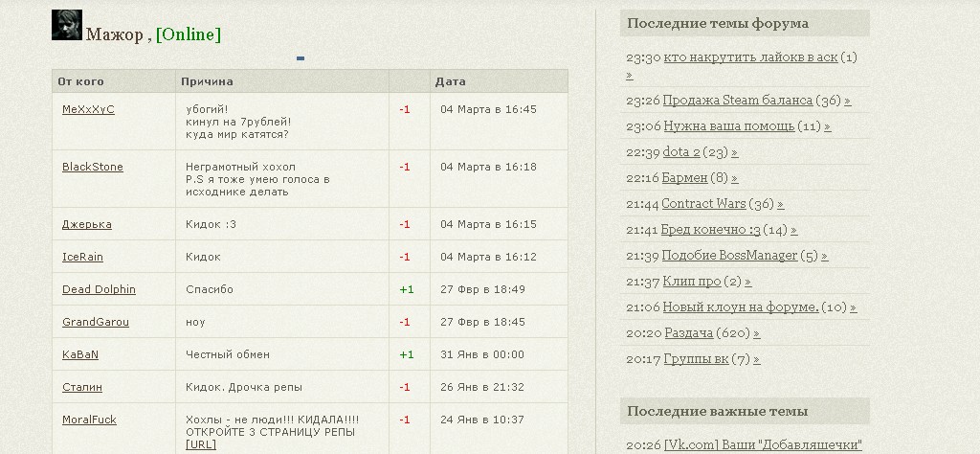Open topic 'Новый клоун на форуме.'

(741, 307)
